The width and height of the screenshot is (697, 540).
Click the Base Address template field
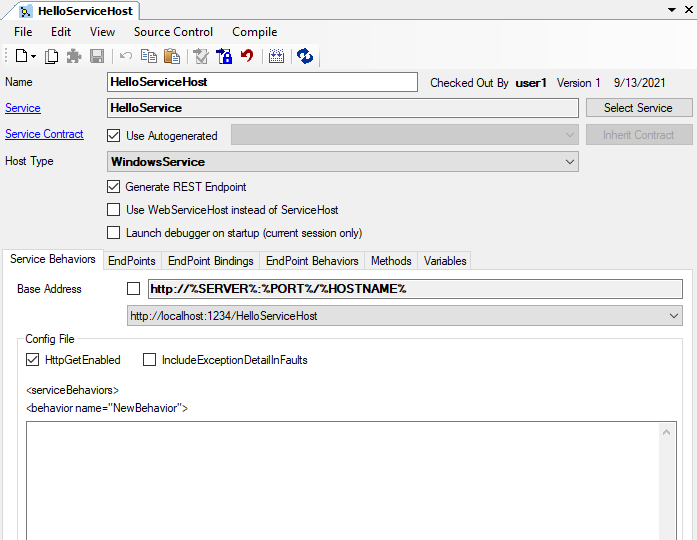click(415, 289)
